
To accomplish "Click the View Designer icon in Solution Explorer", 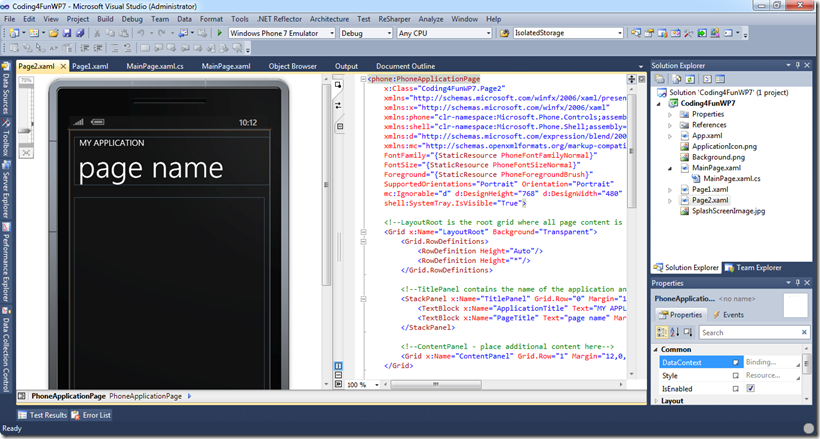I will click(720, 79).
